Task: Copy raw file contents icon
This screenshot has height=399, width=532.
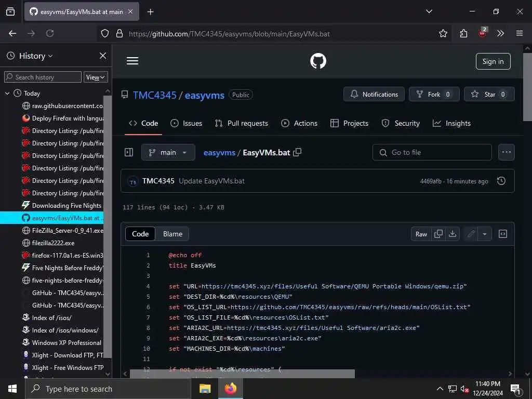Action: [x=438, y=234]
